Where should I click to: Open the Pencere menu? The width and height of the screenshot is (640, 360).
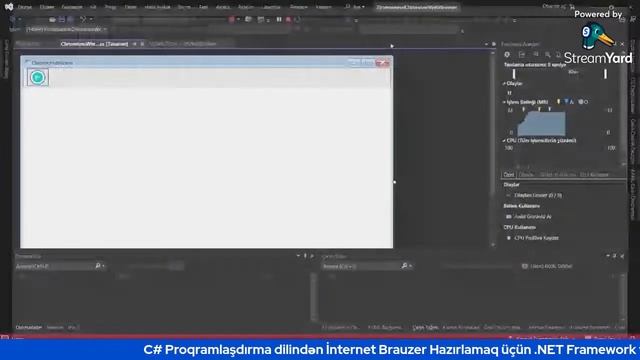(x=298, y=7)
